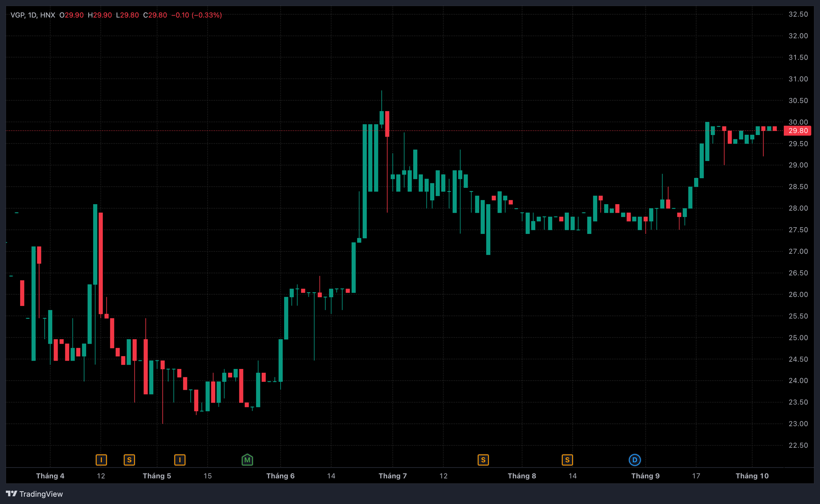Click the 32.00 price axis label
Image resolution: width=820 pixels, height=504 pixels.
click(x=798, y=36)
